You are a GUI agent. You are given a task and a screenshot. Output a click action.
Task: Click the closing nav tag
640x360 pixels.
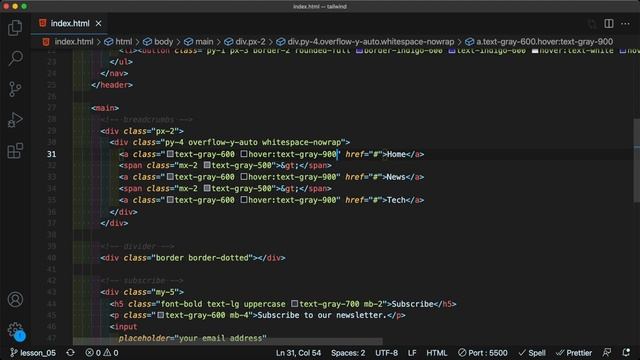pyautogui.click(x=114, y=73)
